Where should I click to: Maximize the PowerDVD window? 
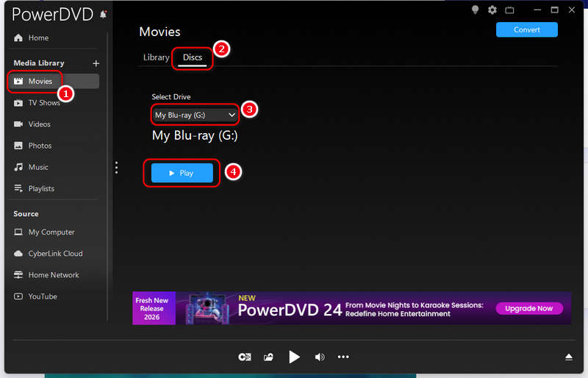point(554,10)
